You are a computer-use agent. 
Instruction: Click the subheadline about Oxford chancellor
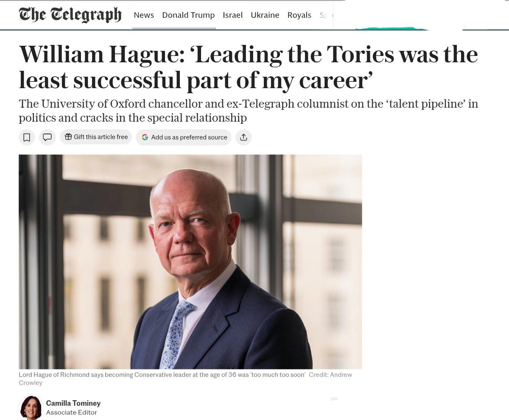click(x=248, y=111)
